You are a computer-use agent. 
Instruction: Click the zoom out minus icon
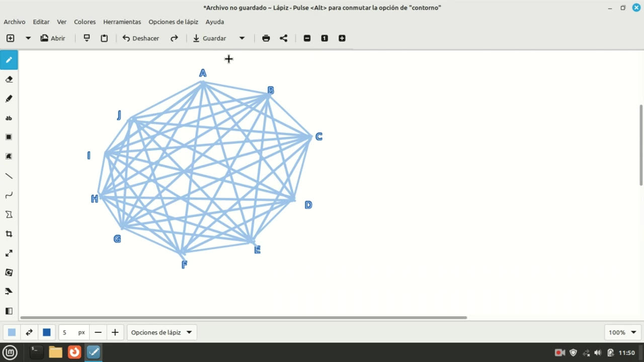pyautogui.click(x=307, y=38)
